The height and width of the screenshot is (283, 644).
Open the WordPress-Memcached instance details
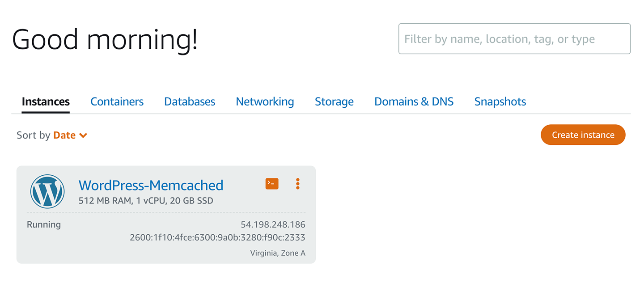click(x=151, y=185)
